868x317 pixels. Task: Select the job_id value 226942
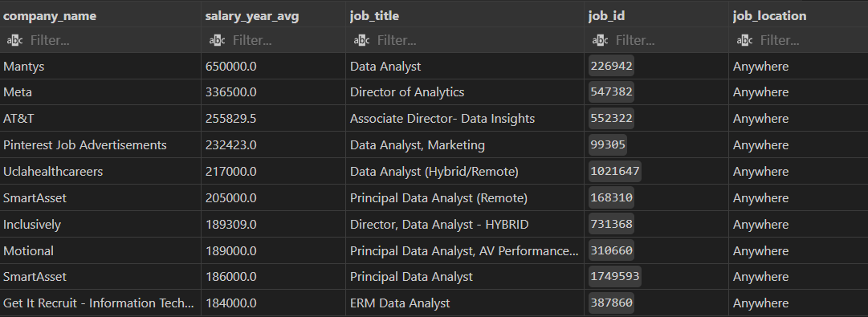611,67
